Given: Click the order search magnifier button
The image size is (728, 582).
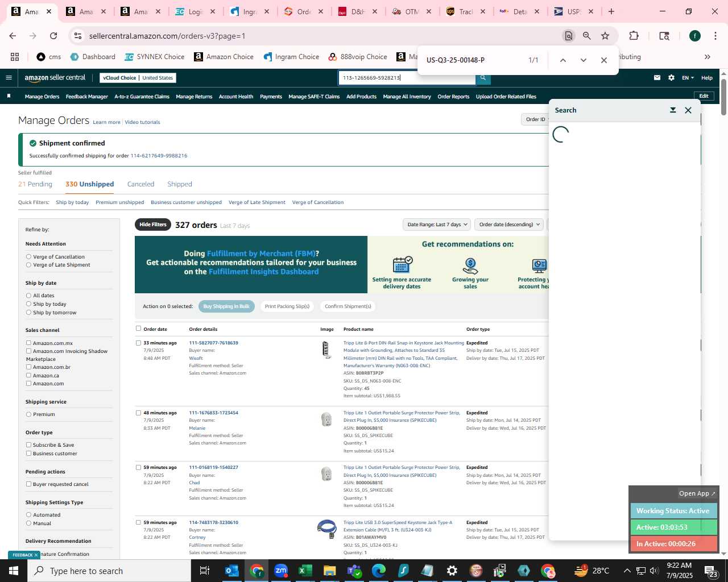Looking at the screenshot, I should [x=483, y=78].
